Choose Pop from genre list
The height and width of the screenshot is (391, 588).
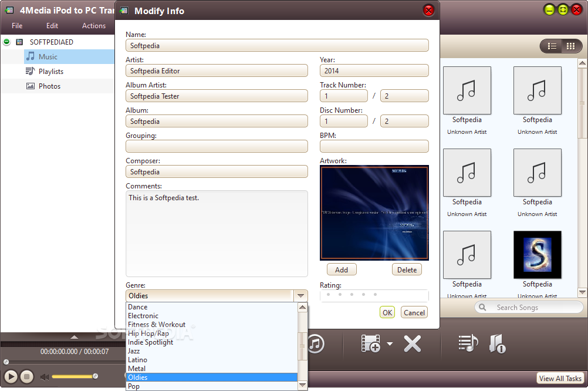(212, 386)
